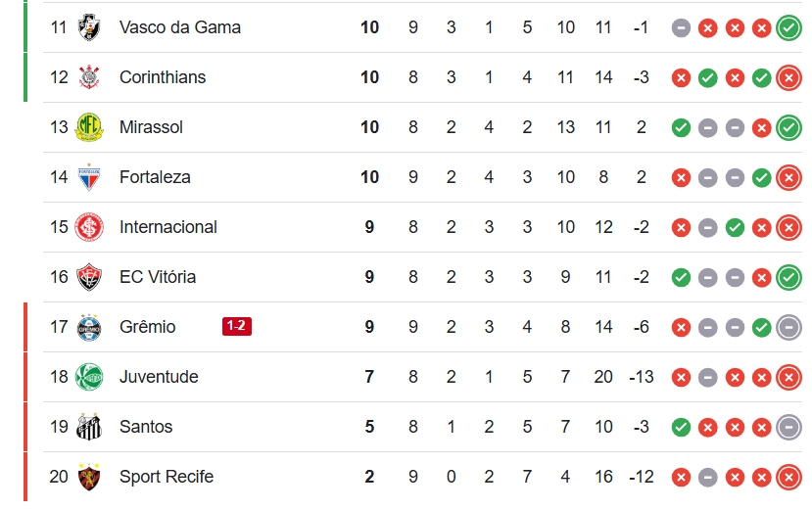The height and width of the screenshot is (510, 812).
Task: Click Santos' green win icon in form column
Action: pos(681,427)
